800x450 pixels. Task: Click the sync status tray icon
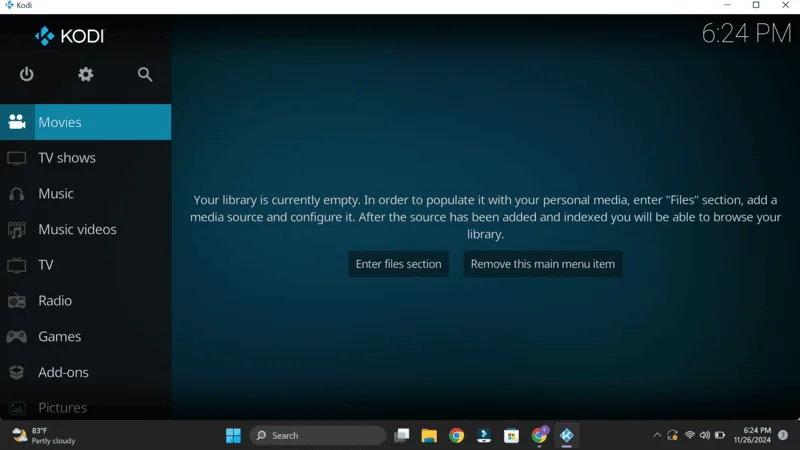point(672,435)
